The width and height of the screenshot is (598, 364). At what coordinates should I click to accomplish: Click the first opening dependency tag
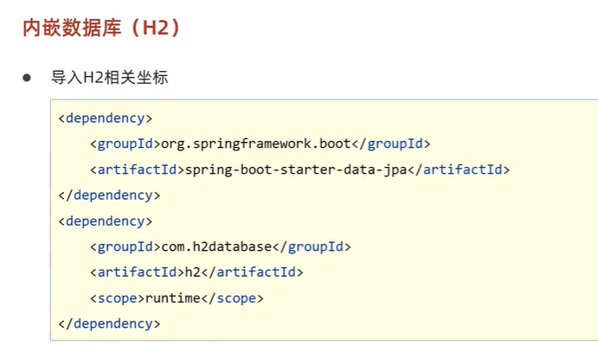pos(106,117)
